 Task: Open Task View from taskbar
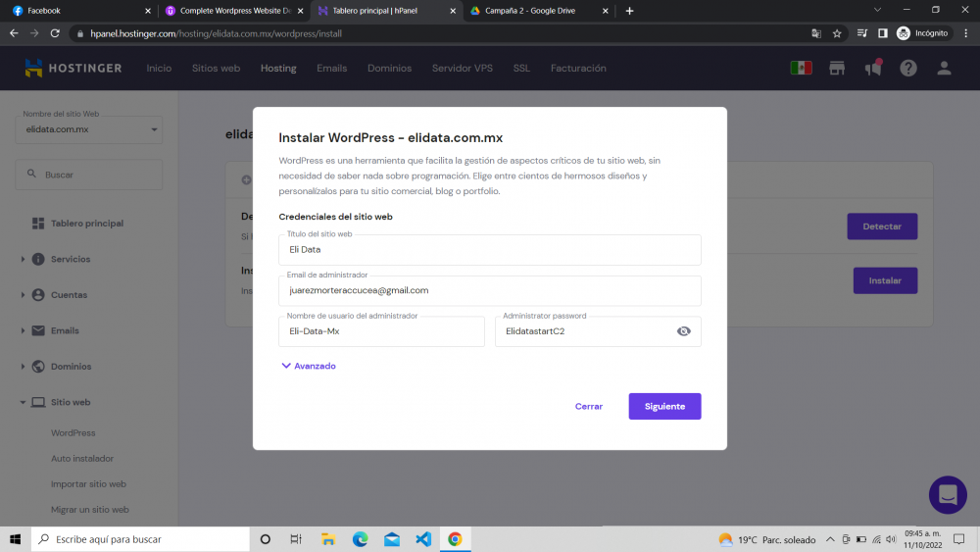296,539
